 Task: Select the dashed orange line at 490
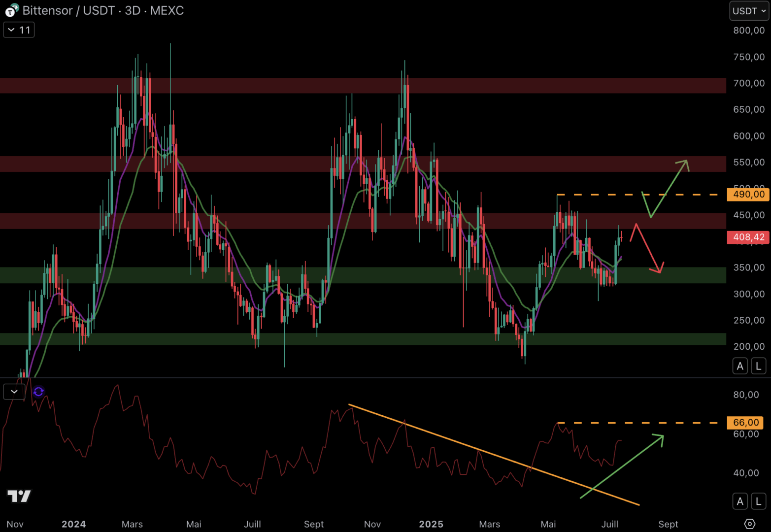[x=637, y=195]
